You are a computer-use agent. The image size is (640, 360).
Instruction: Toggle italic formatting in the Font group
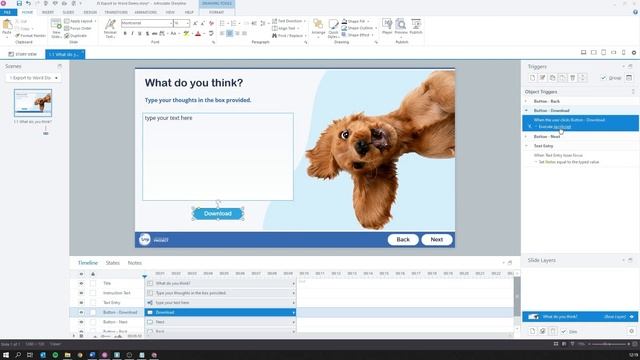pyautogui.click(x=132, y=33)
